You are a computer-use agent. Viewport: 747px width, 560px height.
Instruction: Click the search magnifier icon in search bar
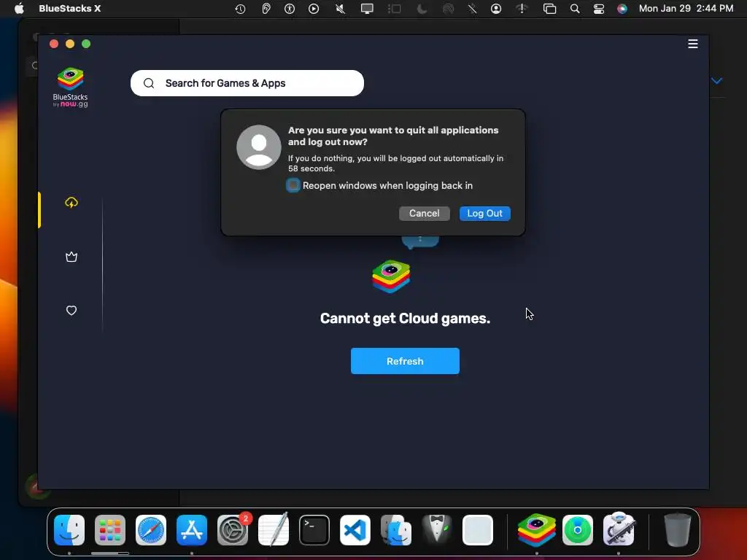tap(149, 83)
